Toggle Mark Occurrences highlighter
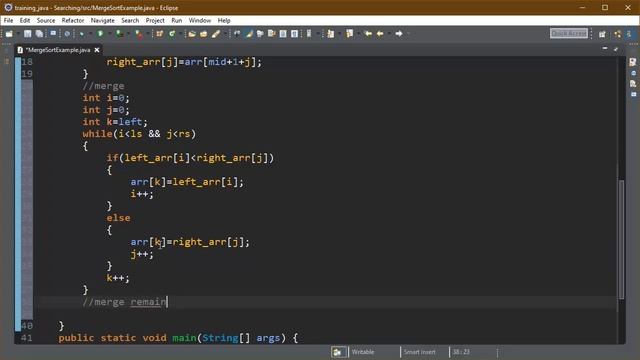 249,34
